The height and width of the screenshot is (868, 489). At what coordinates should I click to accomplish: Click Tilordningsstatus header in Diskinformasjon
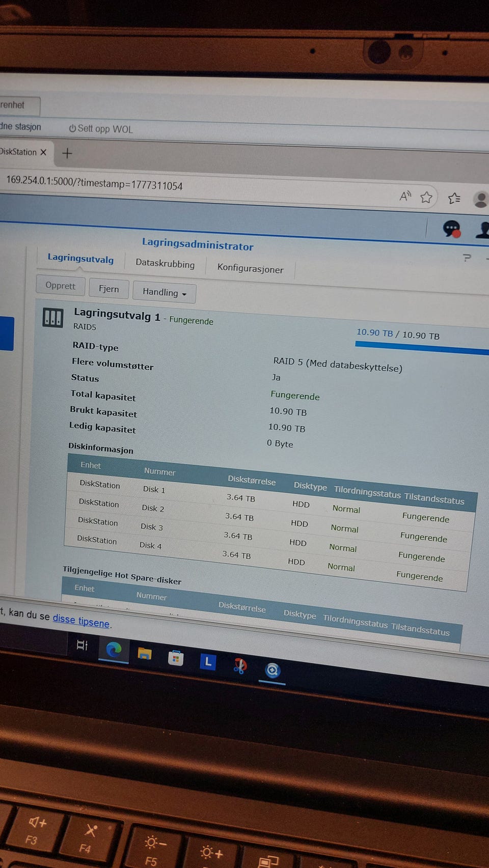pyautogui.click(x=367, y=492)
